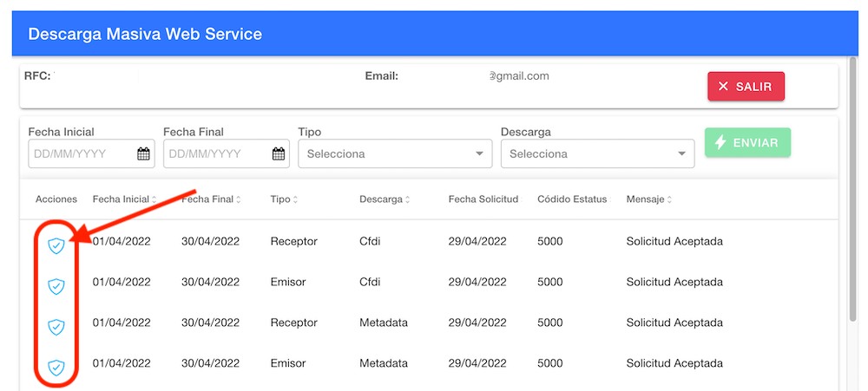Click 'Cfdi' in the Emisor row
868x391 pixels.
[x=370, y=282]
